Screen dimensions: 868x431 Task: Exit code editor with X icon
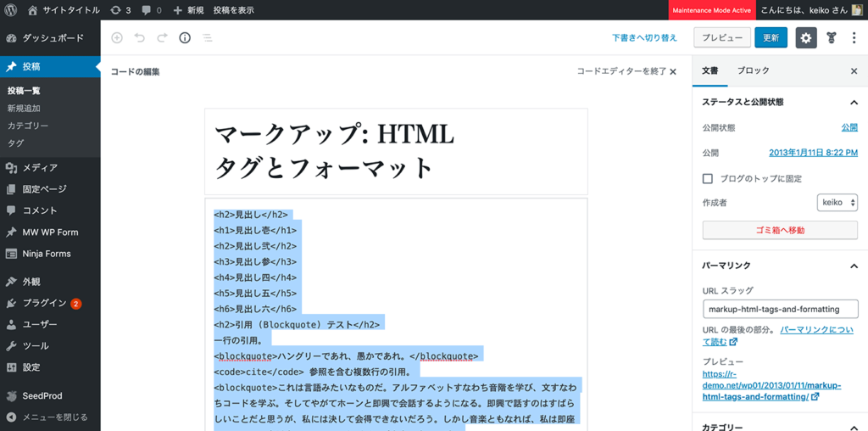pos(673,71)
